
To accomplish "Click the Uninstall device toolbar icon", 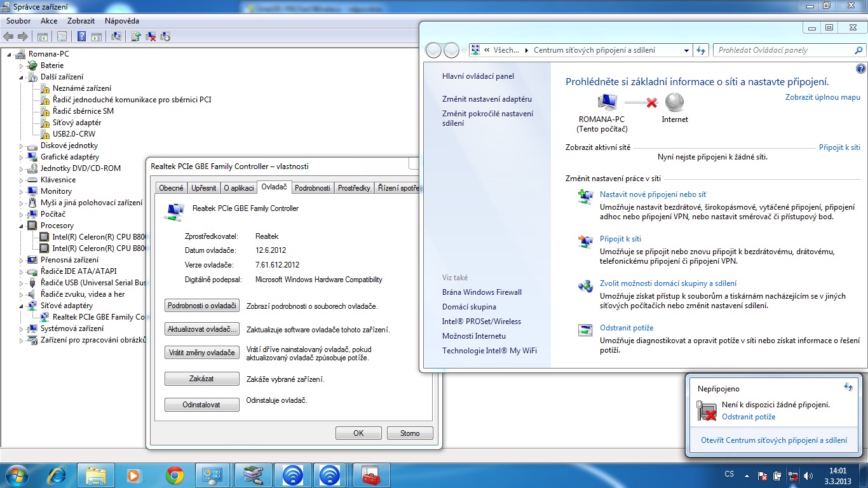I will [x=151, y=37].
